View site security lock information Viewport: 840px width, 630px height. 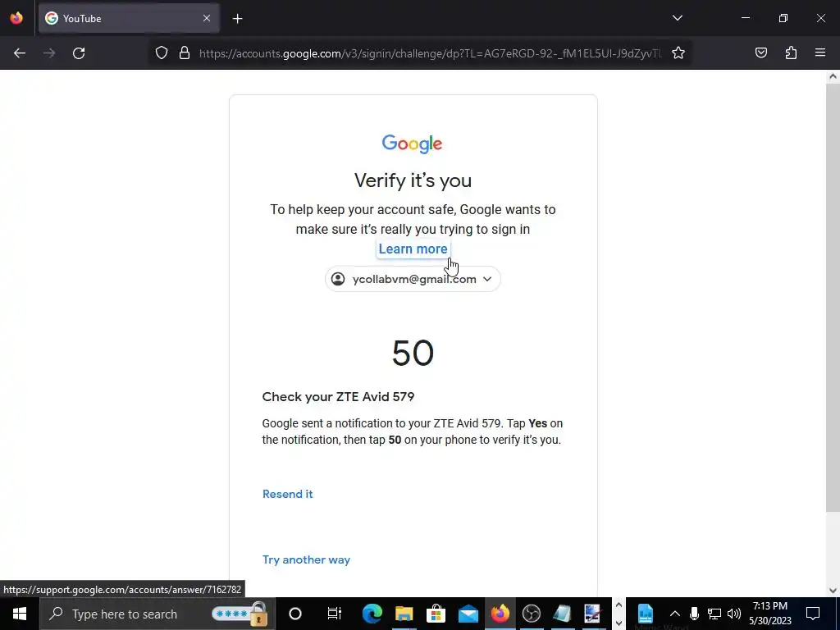[x=185, y=53]
